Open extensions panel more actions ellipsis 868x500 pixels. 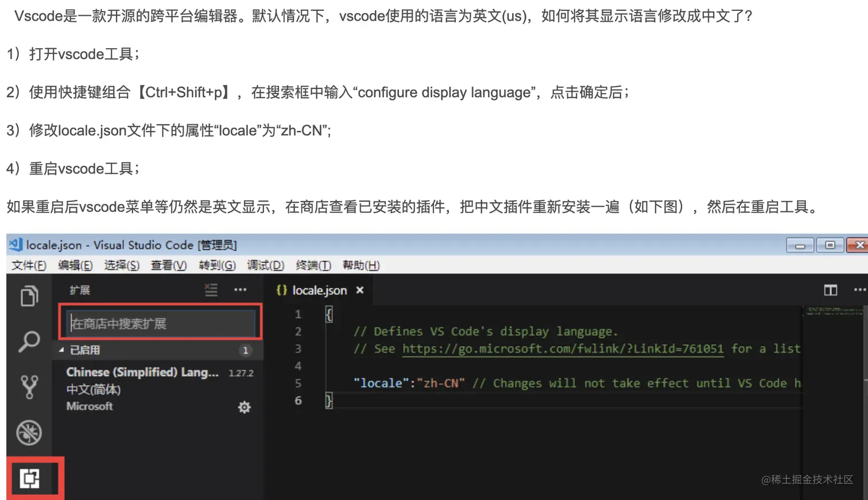tap(241, 290)
